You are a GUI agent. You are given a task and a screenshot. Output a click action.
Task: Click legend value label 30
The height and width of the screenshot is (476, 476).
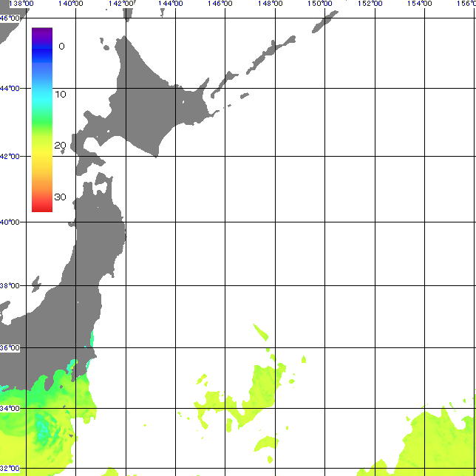click(x=60, y=197)
